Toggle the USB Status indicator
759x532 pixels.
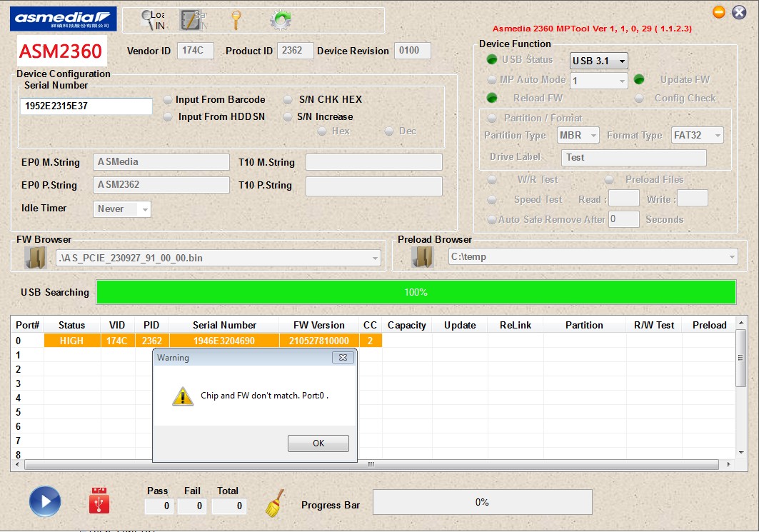(492, 59)
